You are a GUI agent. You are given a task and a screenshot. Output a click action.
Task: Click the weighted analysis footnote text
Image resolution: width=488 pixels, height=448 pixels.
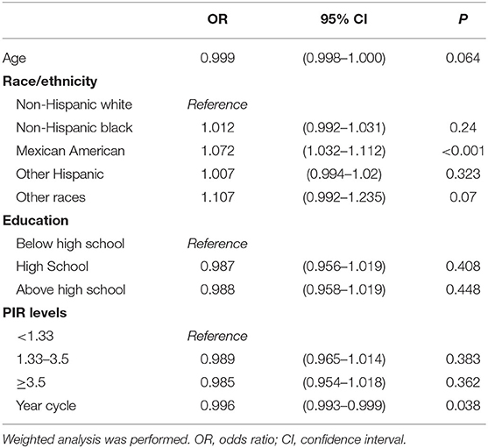(204, 439)
